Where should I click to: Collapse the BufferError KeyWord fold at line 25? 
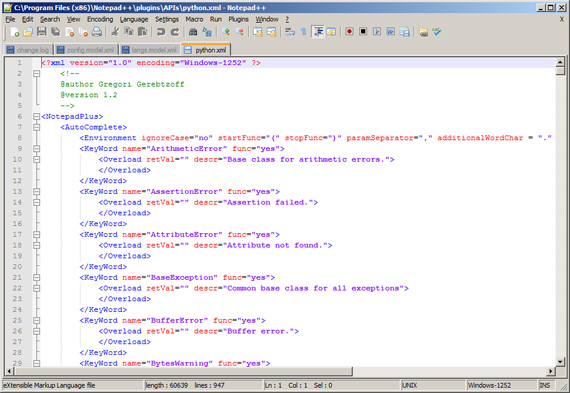click(36, 320)
